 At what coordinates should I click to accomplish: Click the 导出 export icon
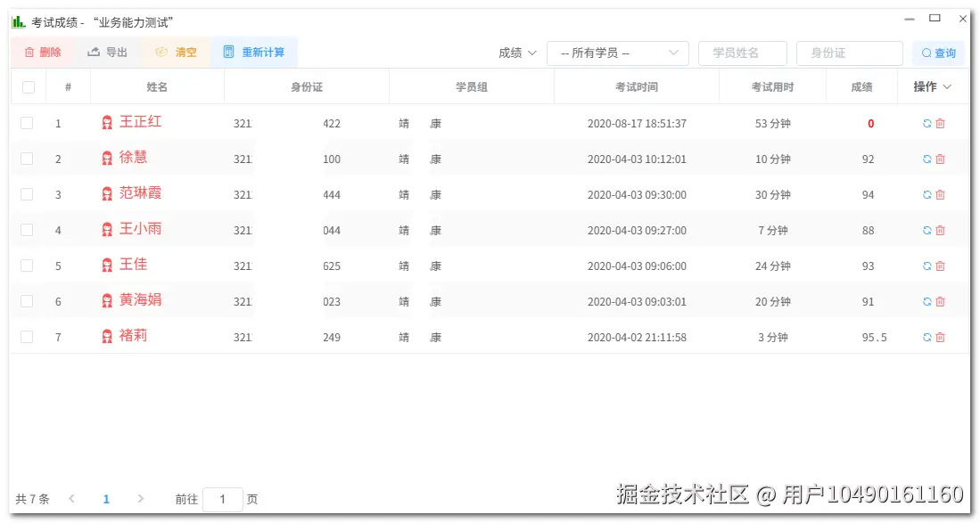[95, 53]
